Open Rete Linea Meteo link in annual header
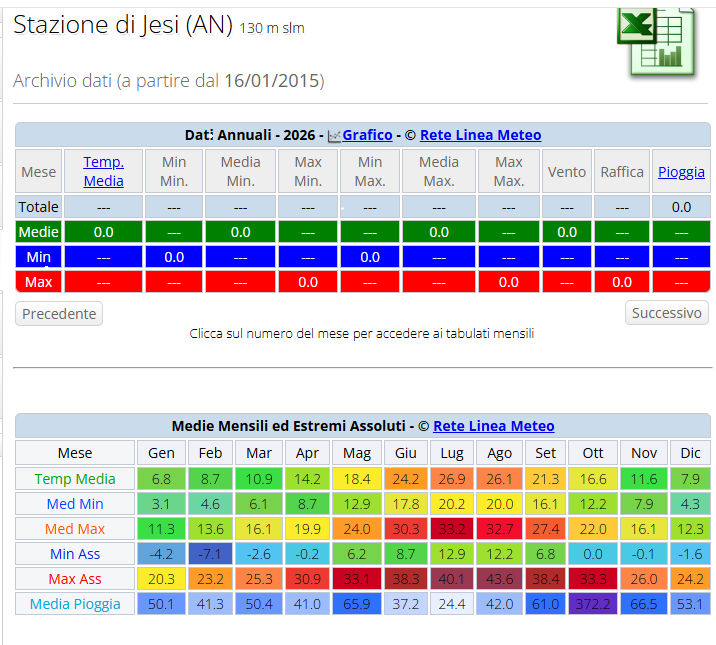Viewport: 716px width, 645px height. (480, 135)
